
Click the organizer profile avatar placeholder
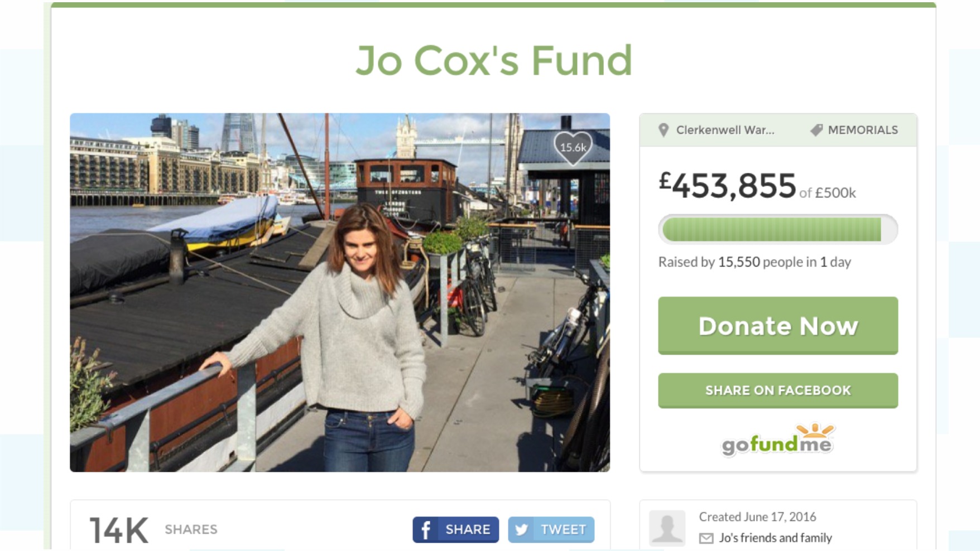click(667, 528)
